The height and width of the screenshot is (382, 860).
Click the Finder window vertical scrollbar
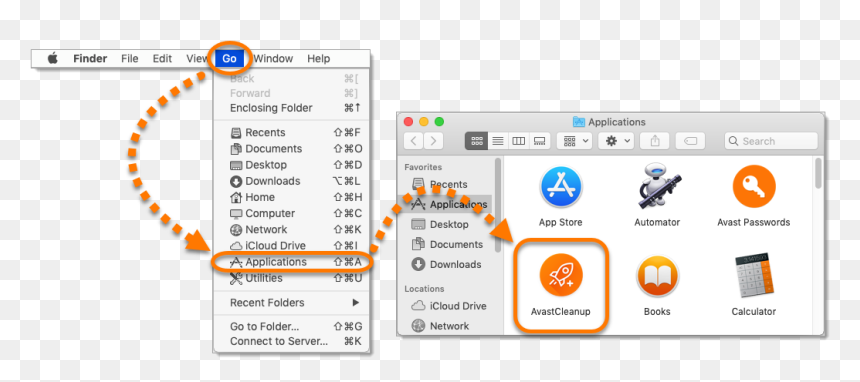(818, 173)
